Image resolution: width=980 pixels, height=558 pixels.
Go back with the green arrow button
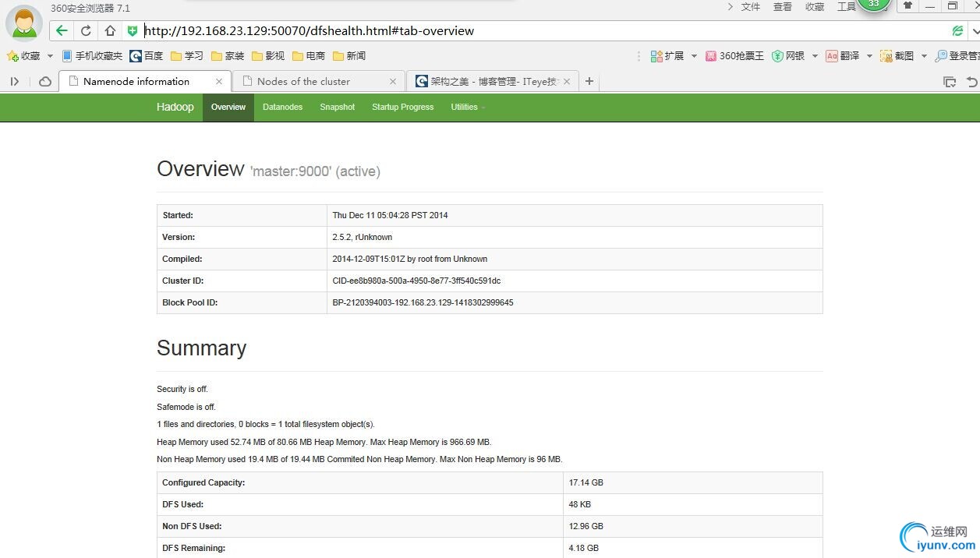[x=62, y=31]
